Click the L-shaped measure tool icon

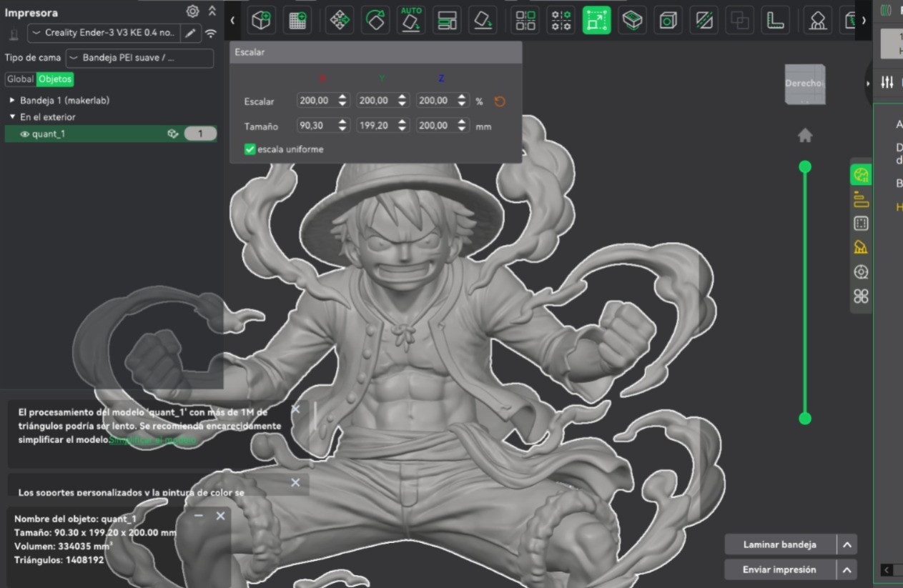[x=774, y=21]
